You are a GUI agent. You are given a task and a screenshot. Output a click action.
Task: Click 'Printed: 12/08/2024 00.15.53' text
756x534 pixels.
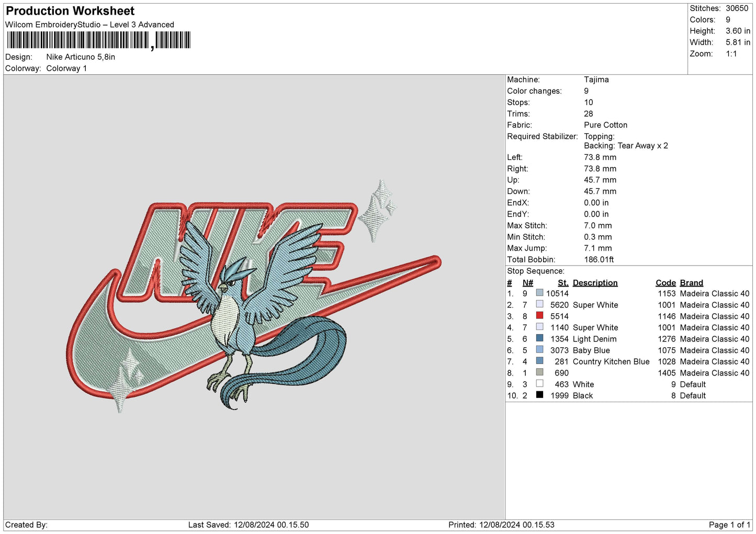click(501, 525)
